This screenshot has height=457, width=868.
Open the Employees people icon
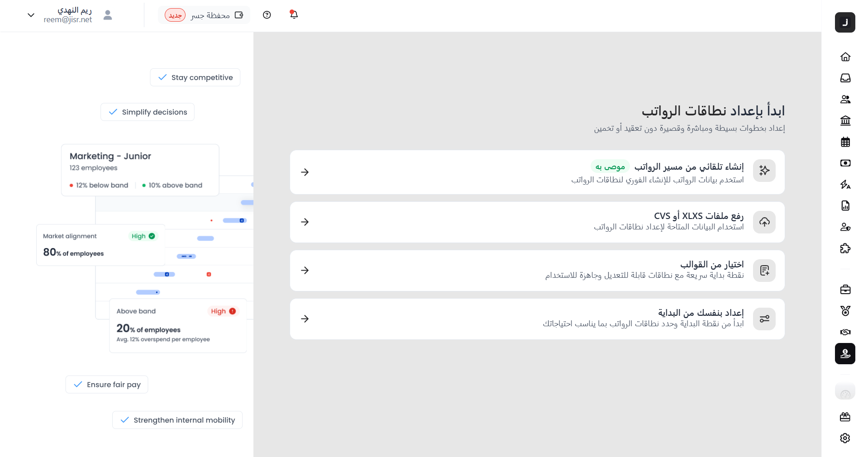coord(845,100)
